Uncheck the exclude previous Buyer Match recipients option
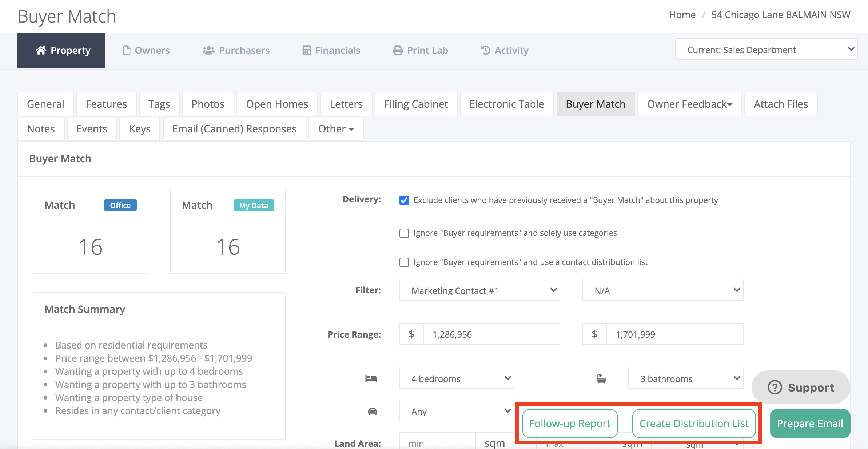This screenshot has width=868, height=449. [404, 200]
